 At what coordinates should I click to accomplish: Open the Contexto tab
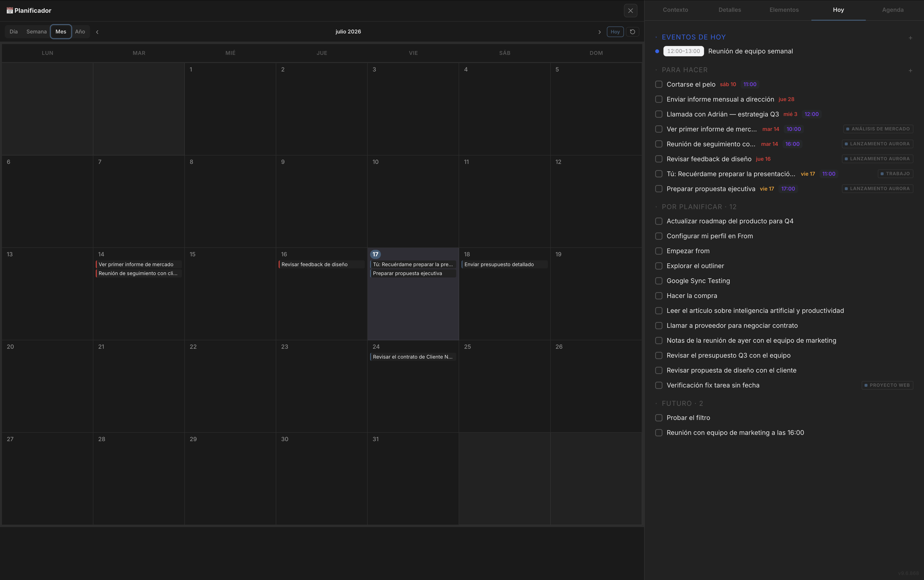(675, 10)
